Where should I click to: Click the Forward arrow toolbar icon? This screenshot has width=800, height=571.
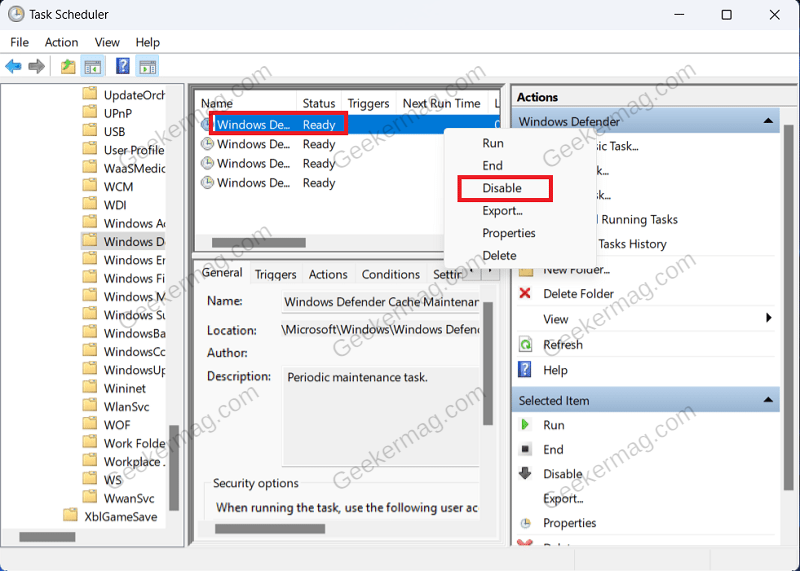36,66
